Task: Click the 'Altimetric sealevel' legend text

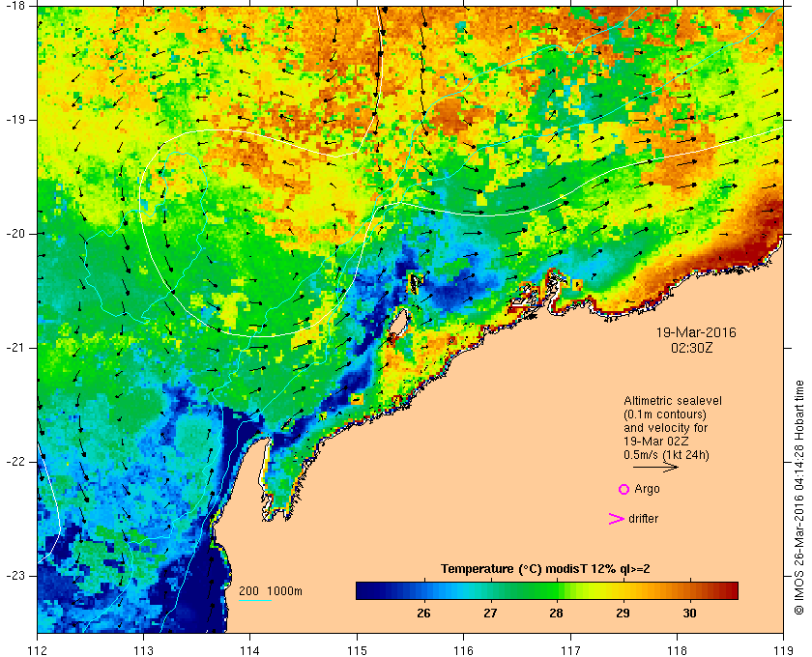Action: (x=673, y=401)
